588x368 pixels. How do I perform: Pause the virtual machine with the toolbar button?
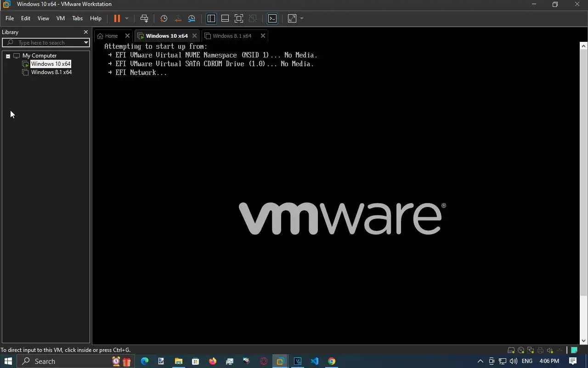point(117,18)
